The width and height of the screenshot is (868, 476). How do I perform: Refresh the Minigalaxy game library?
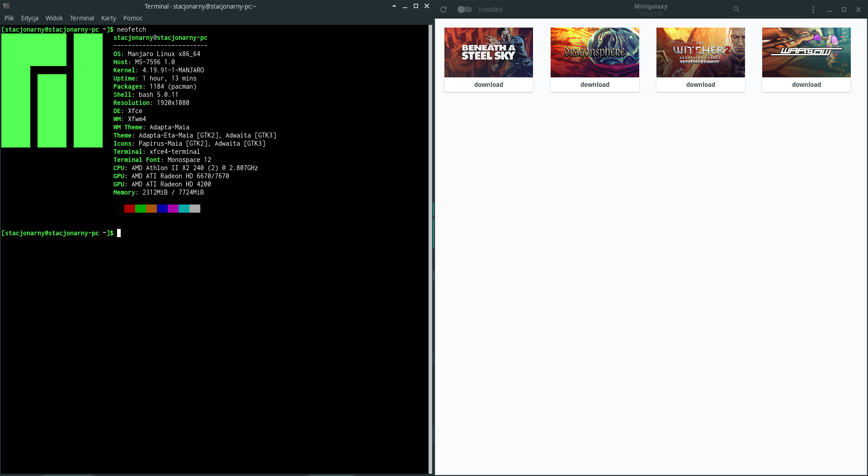(x=443, y=9)
